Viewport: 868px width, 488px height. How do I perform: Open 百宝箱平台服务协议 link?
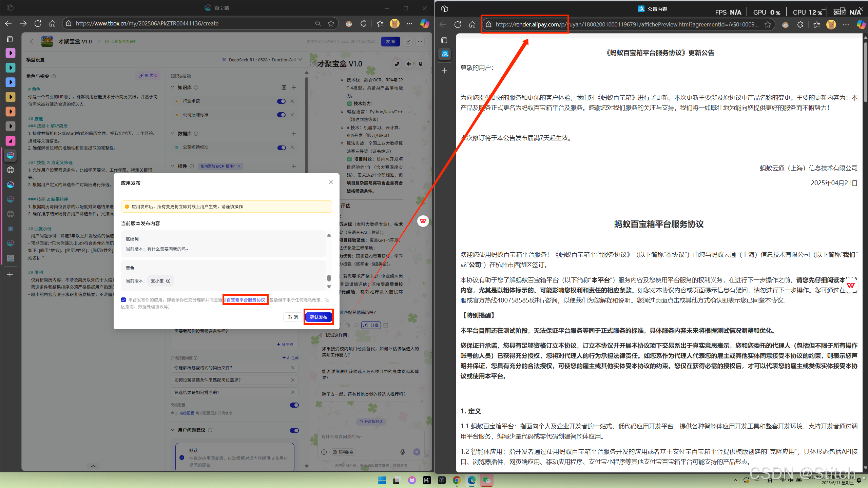[246, 300]
